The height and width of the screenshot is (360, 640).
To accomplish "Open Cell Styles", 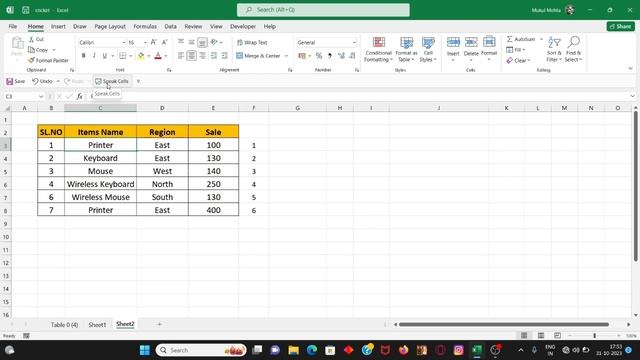I will point(428,49).
